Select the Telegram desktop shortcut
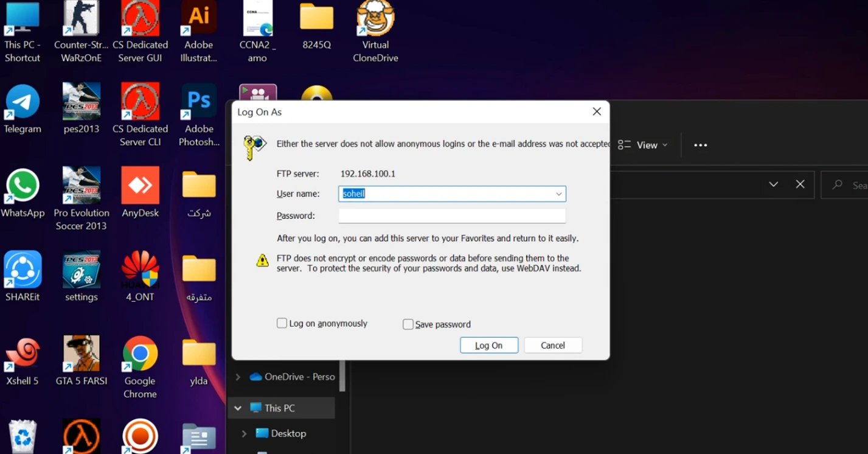Image resolution: width=868 pixels, height=454 pixels. pyautogui.click(x=23, y=110)
